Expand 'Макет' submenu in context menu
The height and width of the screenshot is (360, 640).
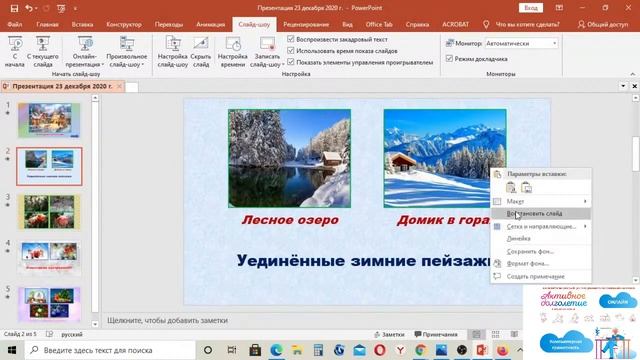(x=541, y=201)
